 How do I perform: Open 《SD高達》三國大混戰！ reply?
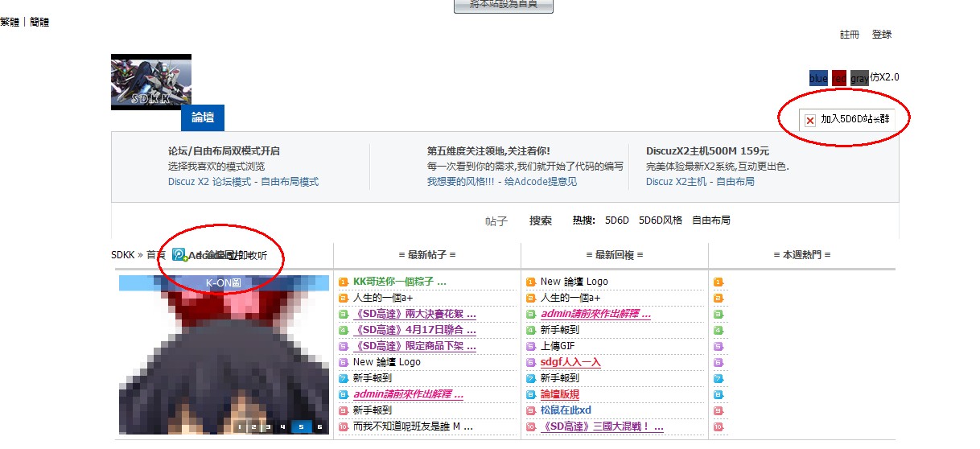602,426
